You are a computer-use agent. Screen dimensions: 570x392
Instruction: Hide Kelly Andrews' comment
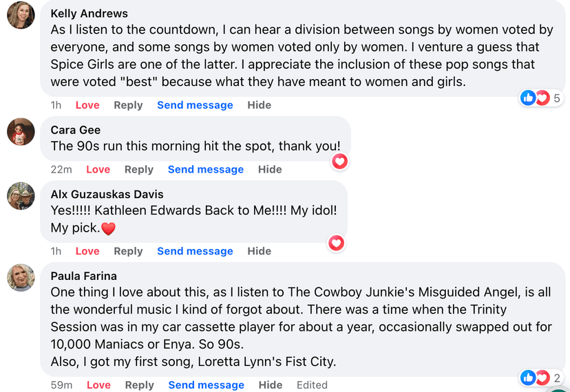pos(260,105)
